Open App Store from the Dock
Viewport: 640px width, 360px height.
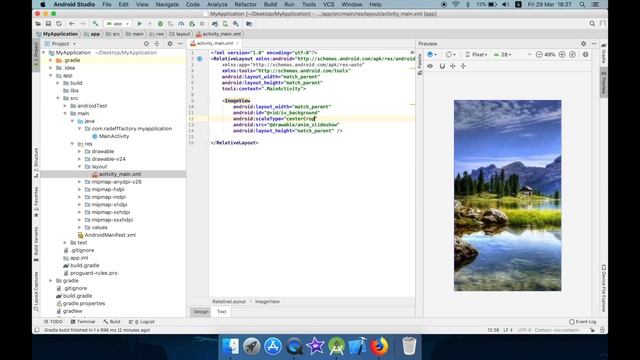[x=273, y=347]
